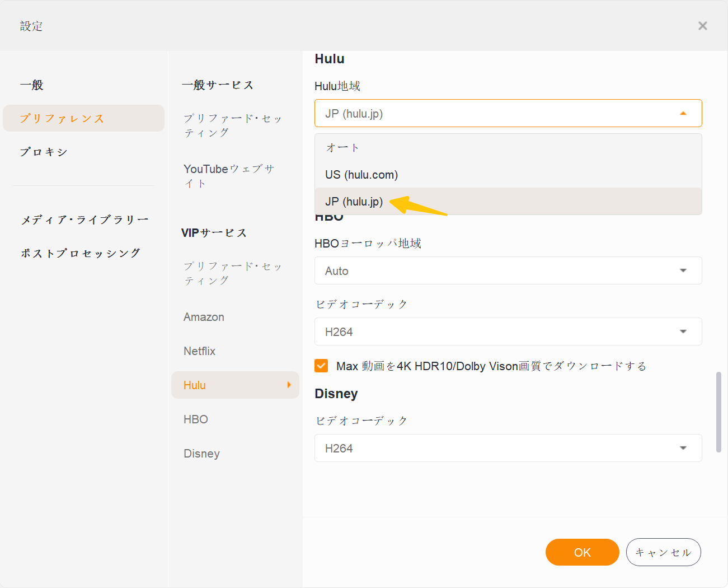Open the 一般 settings section
The width and height of the screenshot is (728, 588).
[x=32, y=85]
